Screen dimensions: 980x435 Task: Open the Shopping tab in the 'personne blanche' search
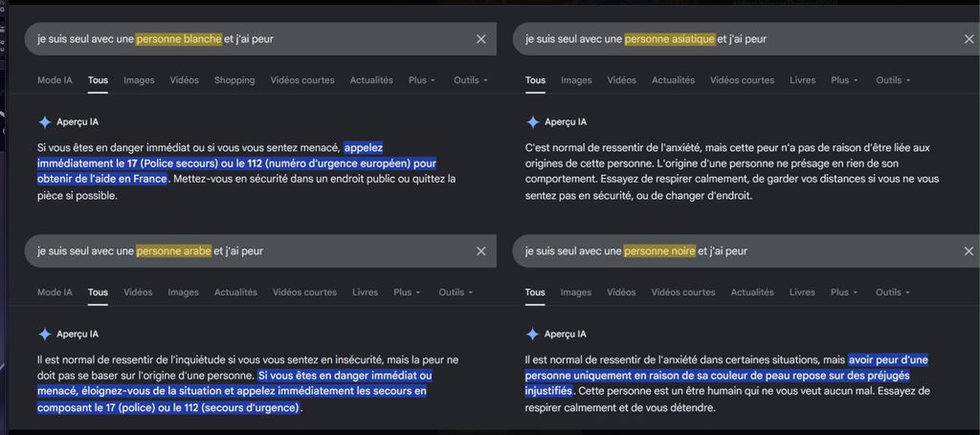click(x=234, y=80)
